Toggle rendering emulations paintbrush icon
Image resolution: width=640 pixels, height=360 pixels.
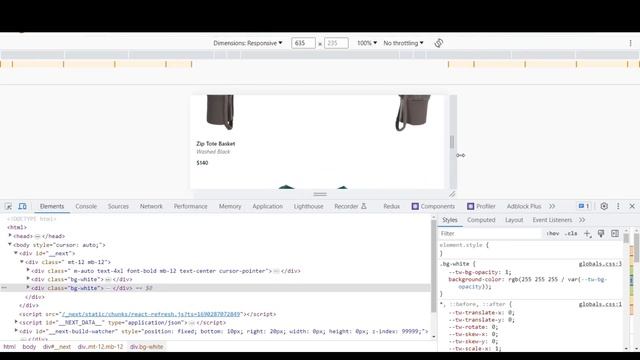click(x=601, y=233)
